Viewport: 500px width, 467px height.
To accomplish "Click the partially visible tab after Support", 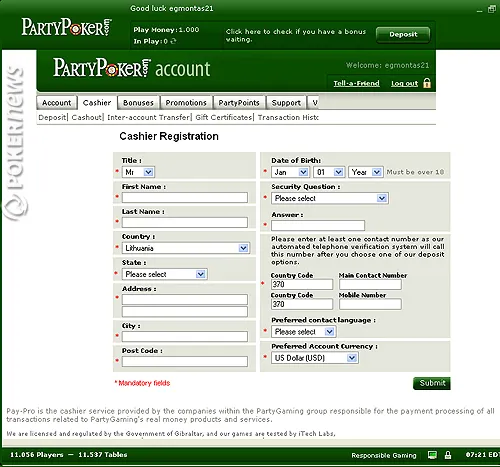I will pos(313,103).
